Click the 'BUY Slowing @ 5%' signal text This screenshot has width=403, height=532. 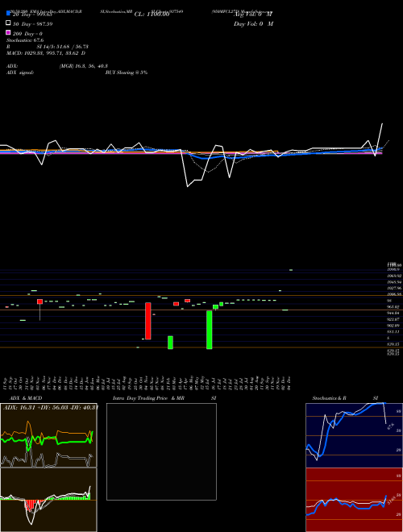[x=127, y=73]
